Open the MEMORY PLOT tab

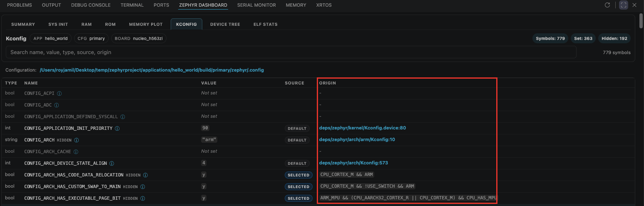point(145,24)
